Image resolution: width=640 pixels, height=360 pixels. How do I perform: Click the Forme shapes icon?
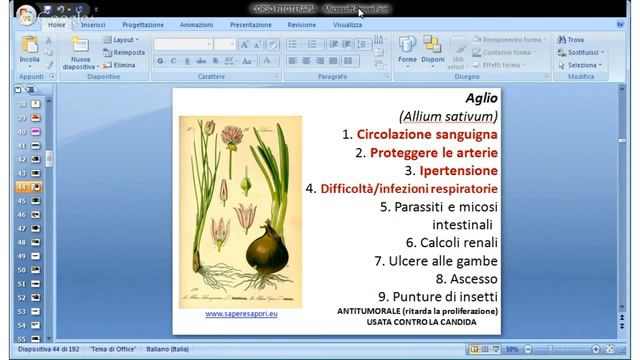[407, 44]
